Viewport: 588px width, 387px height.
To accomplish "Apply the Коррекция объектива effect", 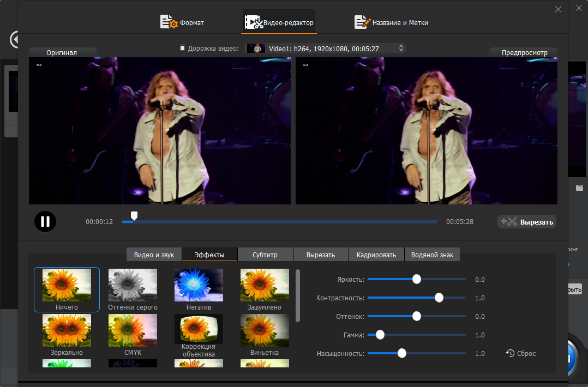I will pos(199,335).
